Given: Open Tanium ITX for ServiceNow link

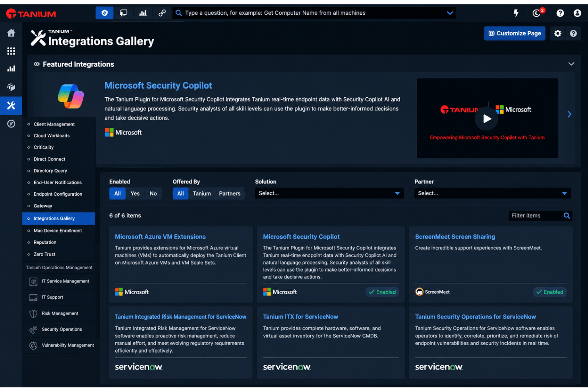Looking at the screenshot, I should [x=300, y=317].
